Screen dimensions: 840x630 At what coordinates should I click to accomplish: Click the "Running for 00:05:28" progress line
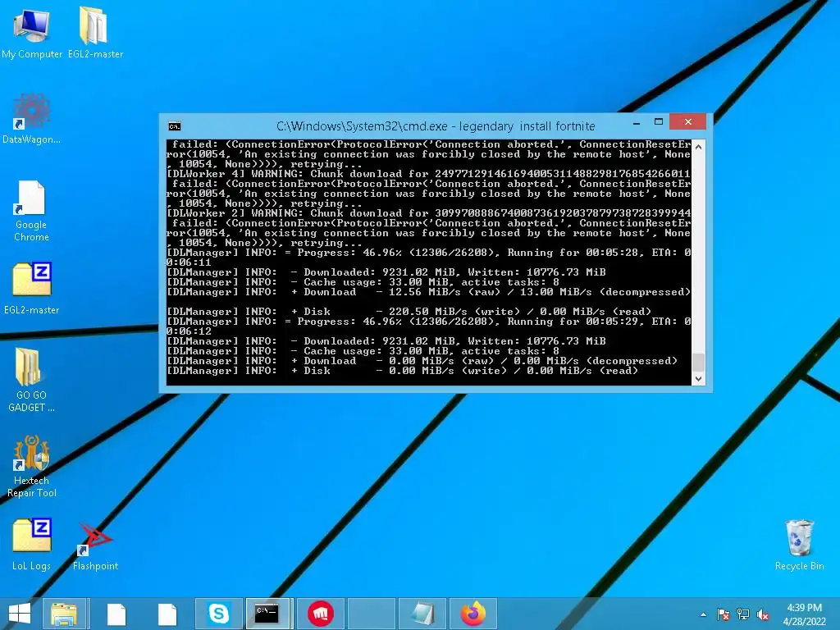428,253
